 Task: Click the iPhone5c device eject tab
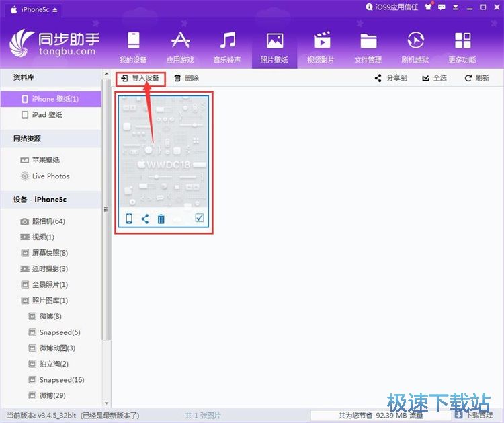[34, 9]
